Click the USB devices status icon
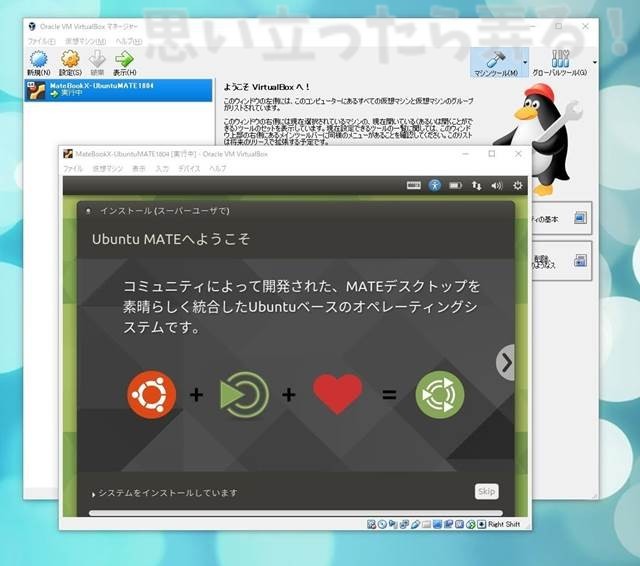Screen dimensions: 640x566 coord(415,524)
